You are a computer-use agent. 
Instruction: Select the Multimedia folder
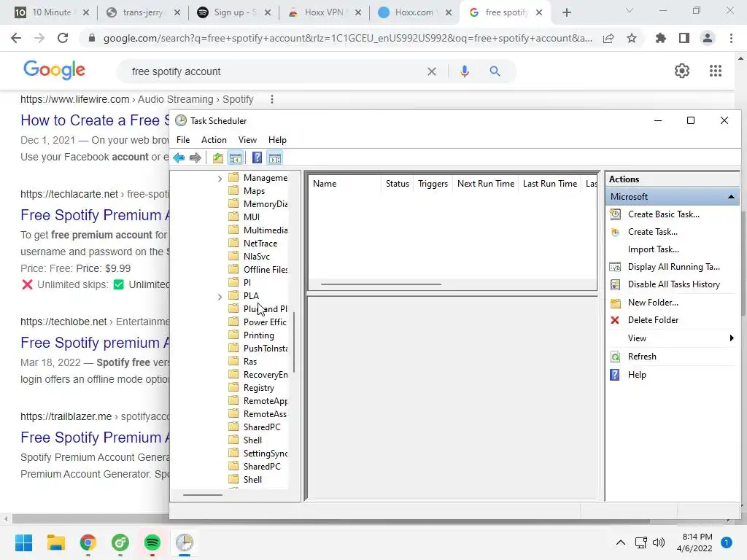click(266, 230)
